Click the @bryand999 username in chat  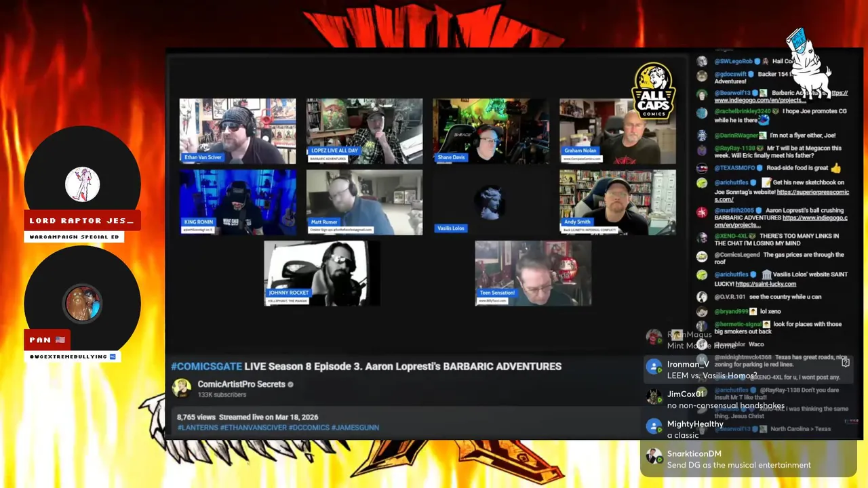click(x=731, y=311)
